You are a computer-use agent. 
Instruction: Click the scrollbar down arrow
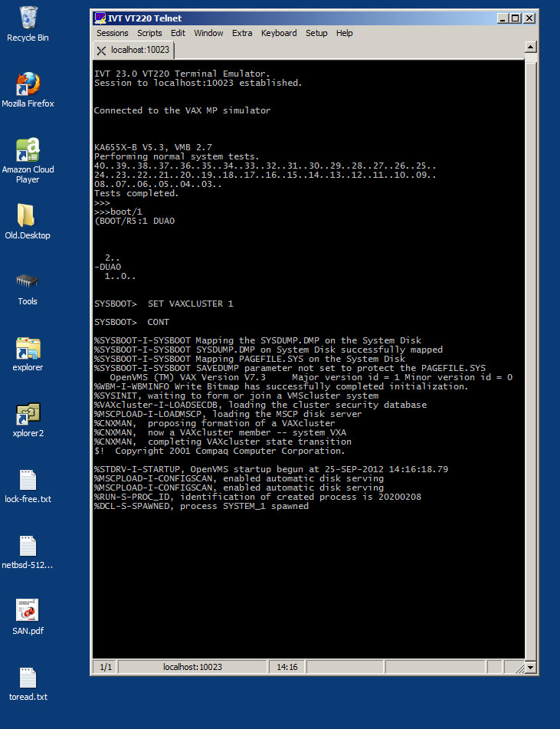click(x=531, y=667)
